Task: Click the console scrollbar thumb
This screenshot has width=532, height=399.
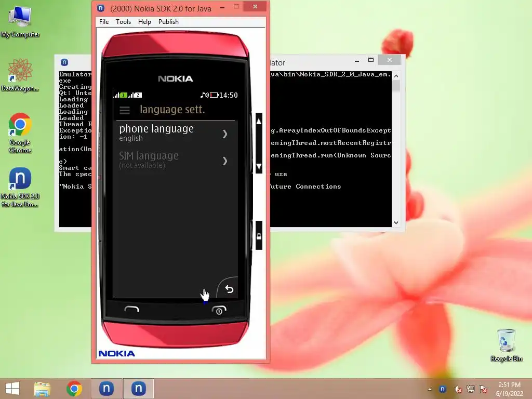Action: [396, 86]
